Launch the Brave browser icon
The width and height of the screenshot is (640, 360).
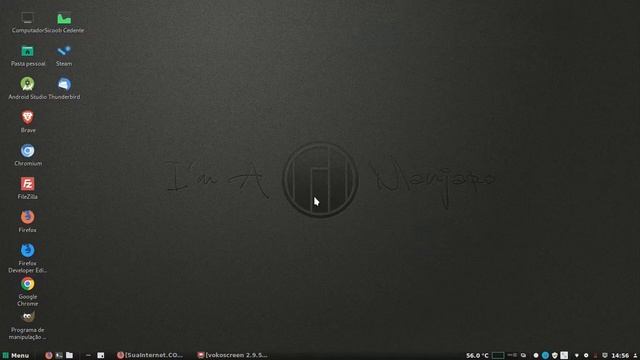pyautogui.click(x=27, y=118)
